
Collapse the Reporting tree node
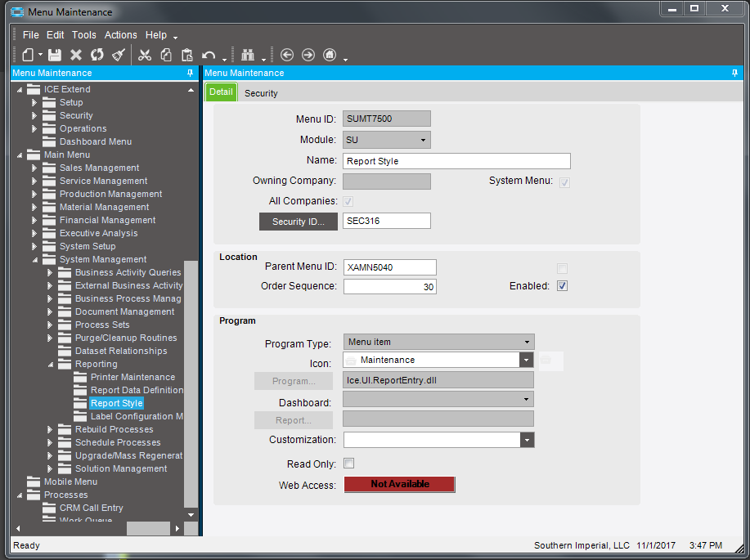[x=51, y=365]
